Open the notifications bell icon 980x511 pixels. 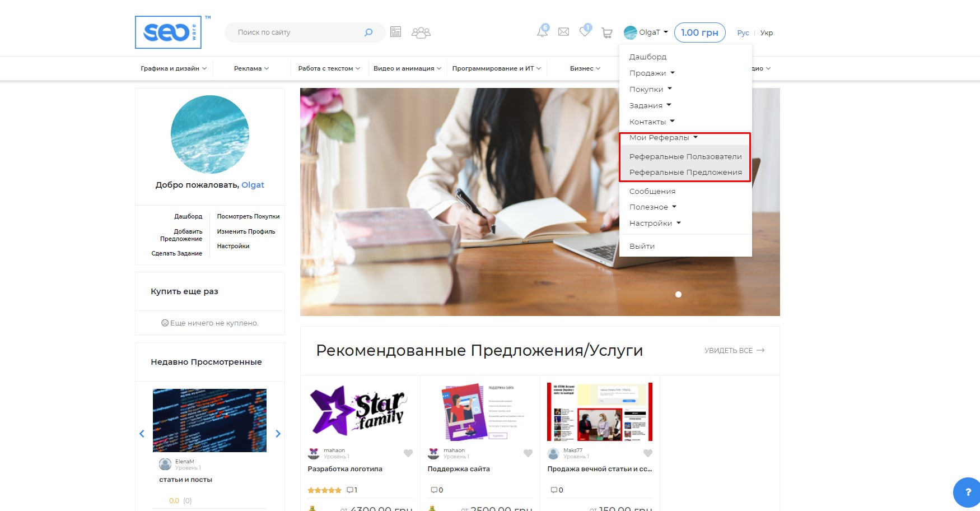(x=542, y=32)
